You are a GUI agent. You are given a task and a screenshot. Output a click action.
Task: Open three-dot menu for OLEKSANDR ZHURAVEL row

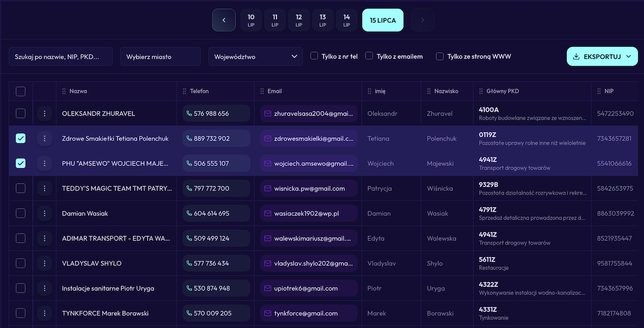(x=45, y=114)
